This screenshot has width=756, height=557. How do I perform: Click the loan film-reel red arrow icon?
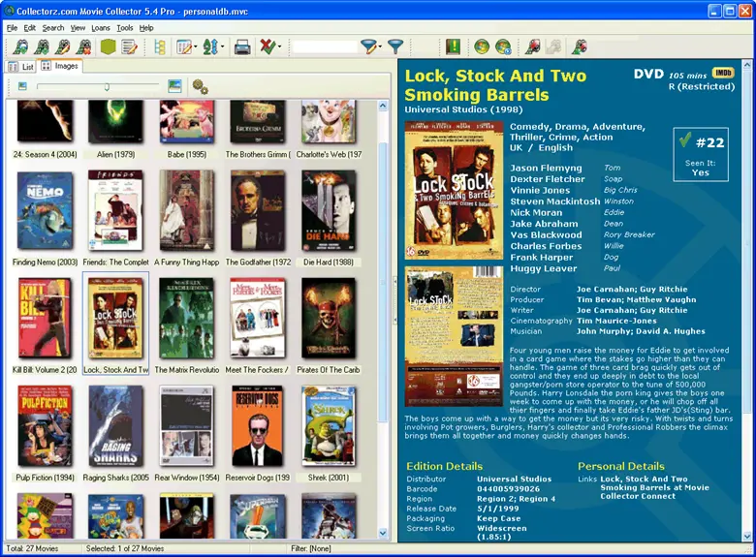tap(532, 46)
